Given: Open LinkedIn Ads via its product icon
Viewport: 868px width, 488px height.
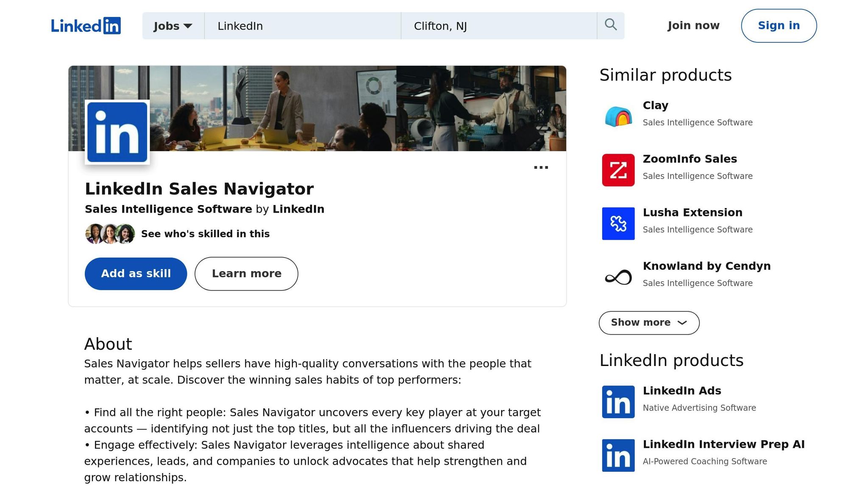Looking at the screenshot, I should tap(618, 402).
